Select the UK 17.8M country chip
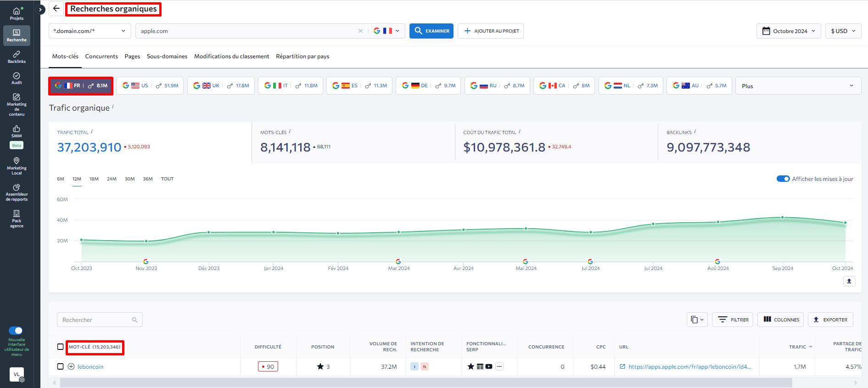Screen dimensions: 868x388 point(221,86)
